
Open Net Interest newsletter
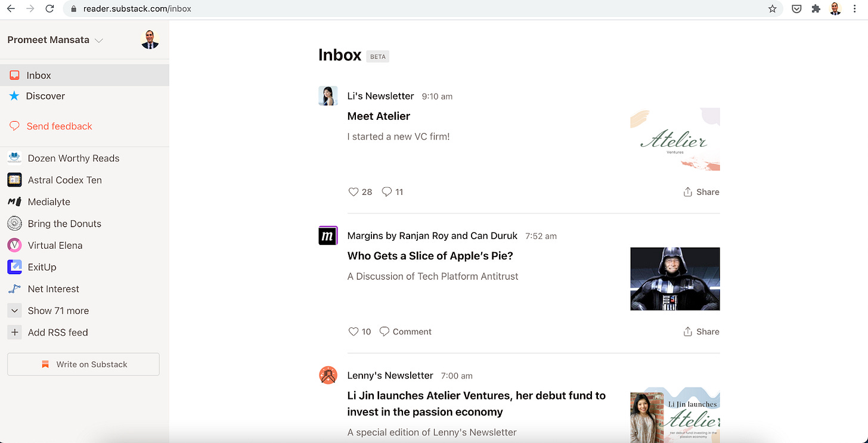point(53,289)
